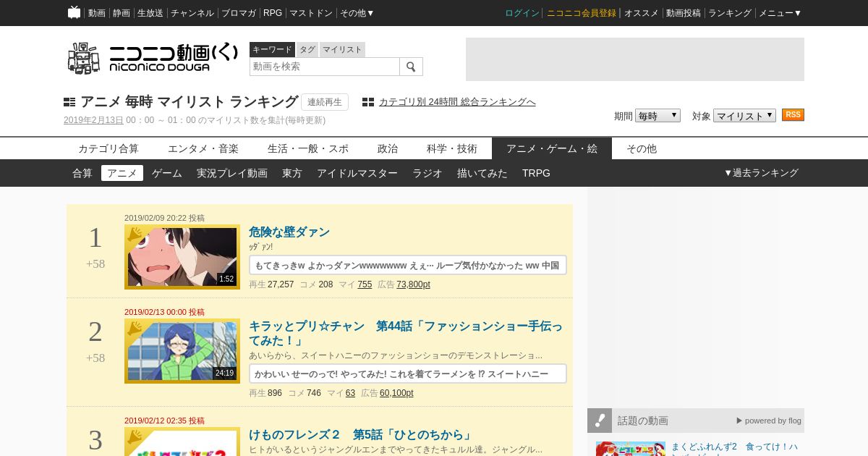Click the 動画を検索 search field

[x=325, y=67]
